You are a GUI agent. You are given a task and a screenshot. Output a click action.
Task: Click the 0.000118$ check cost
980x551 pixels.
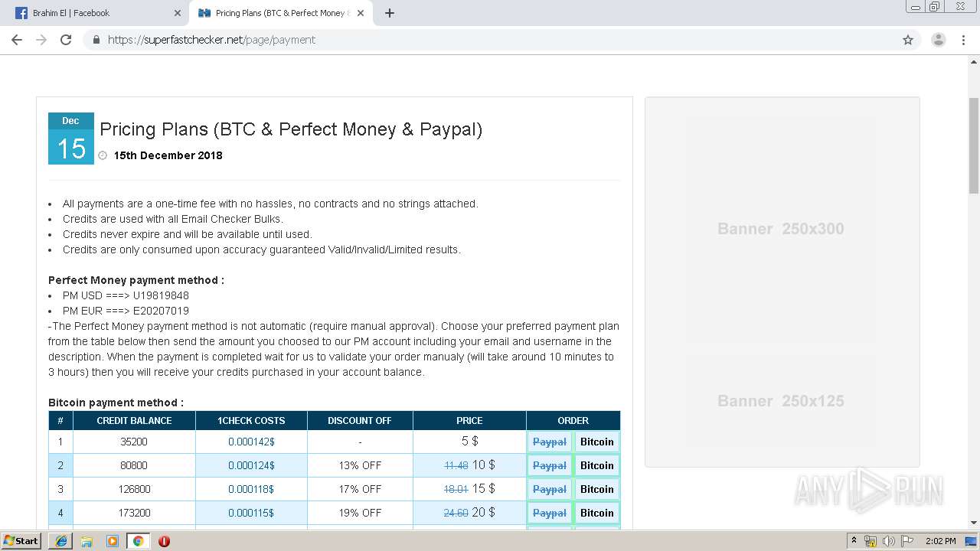(251, 489)
